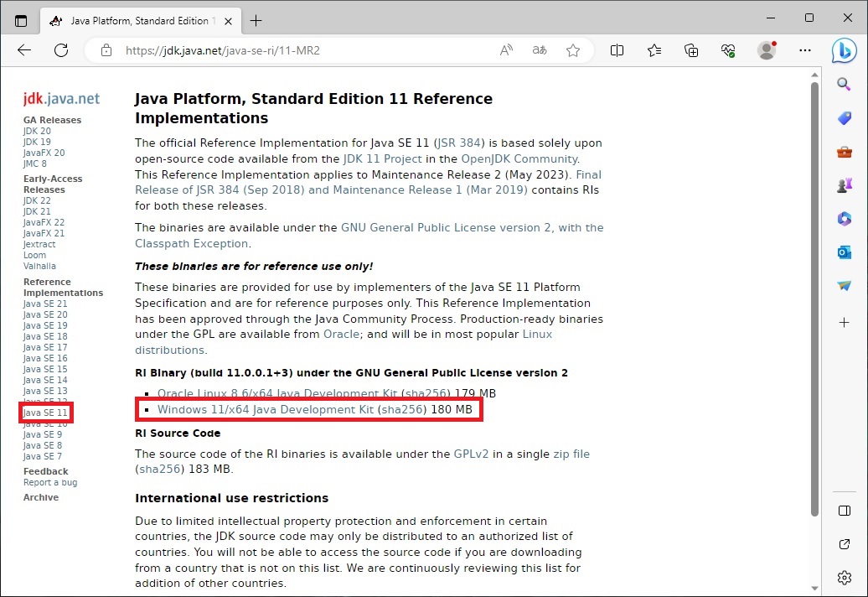
Task: Click scrollbar down arrow
Action: (814, 588)
